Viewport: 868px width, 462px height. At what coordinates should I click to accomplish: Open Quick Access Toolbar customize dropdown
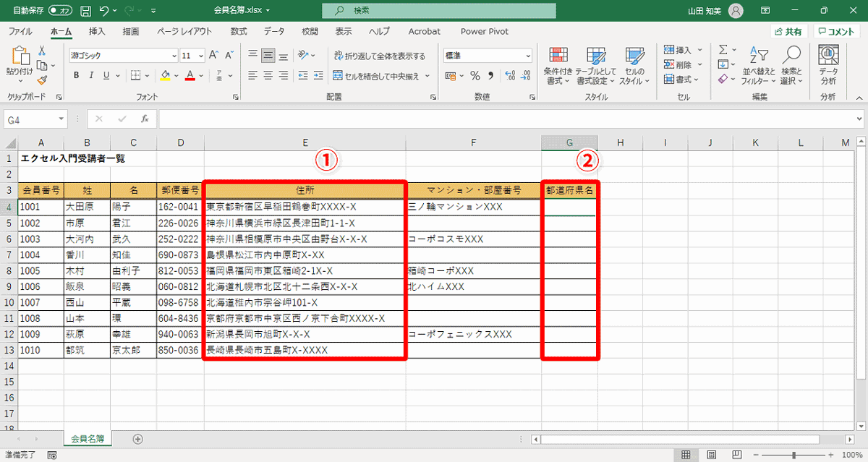153,12
